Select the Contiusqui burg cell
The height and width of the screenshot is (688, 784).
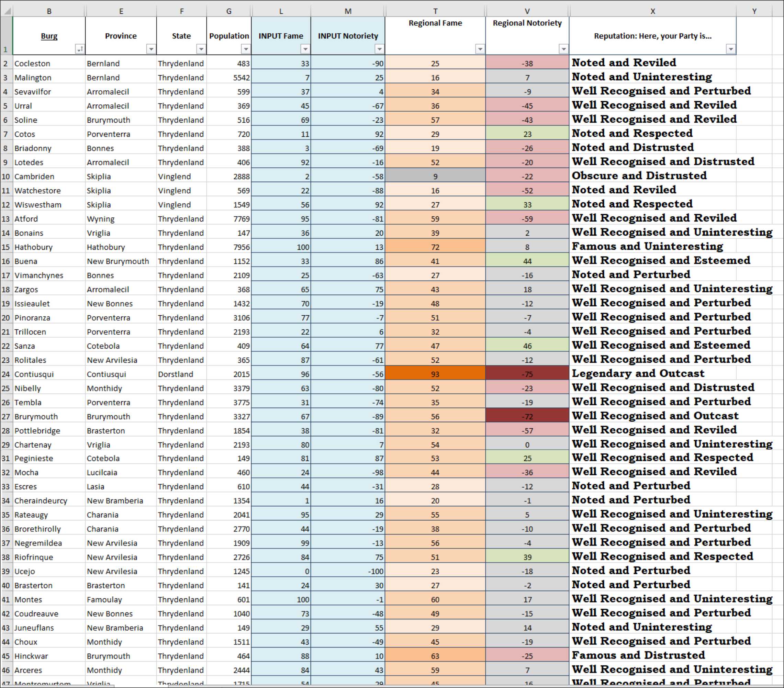[49, 374]
